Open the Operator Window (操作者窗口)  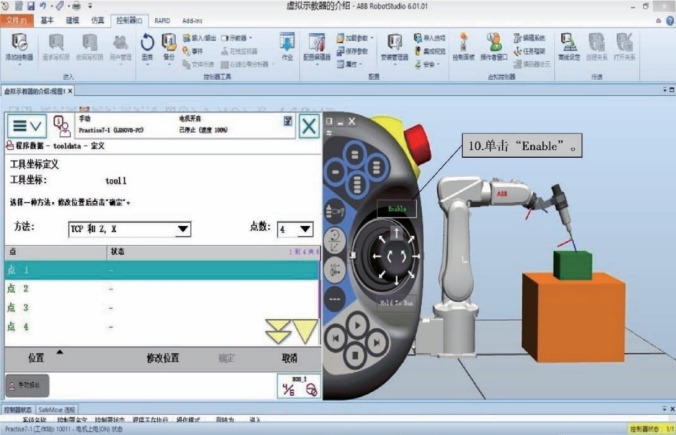click(x=494, y=47)
